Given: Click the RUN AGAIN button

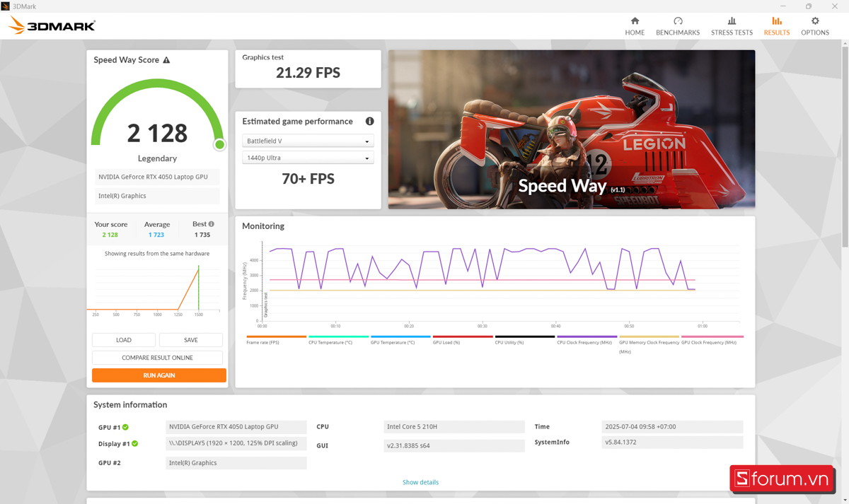Looking at the screenshot, I should (x=159, y=375).
